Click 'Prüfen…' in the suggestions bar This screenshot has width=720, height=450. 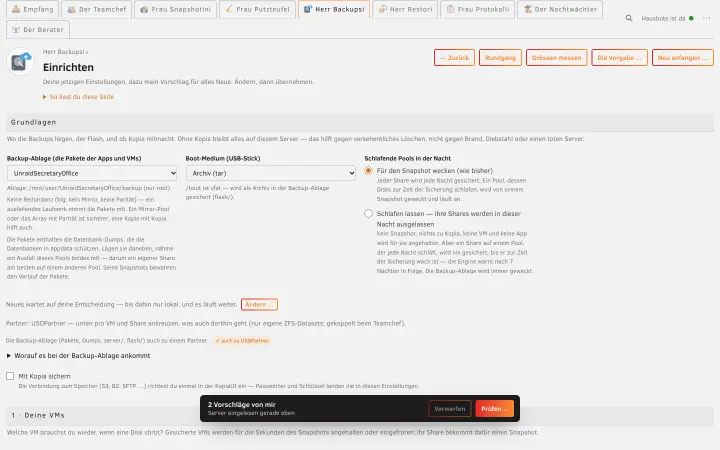[x=494, y=409]
